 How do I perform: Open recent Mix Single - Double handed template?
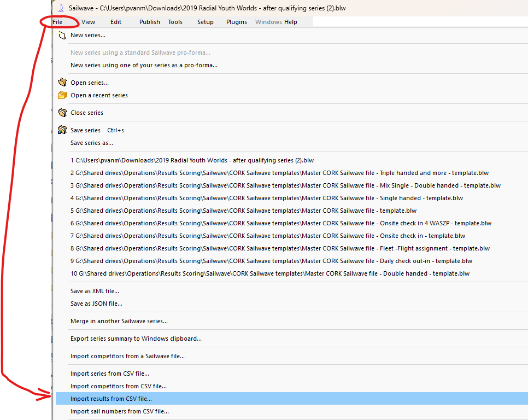[285, 185]
